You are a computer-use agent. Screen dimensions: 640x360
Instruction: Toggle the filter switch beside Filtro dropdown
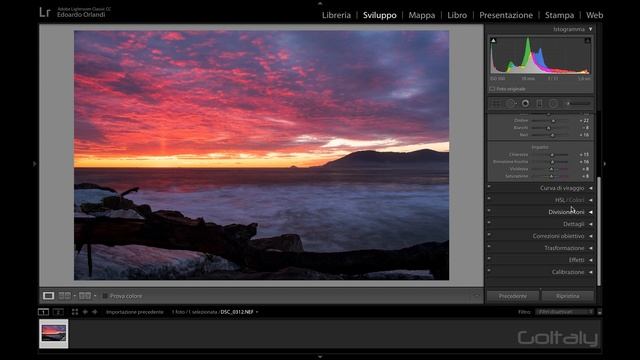[600, 312]
